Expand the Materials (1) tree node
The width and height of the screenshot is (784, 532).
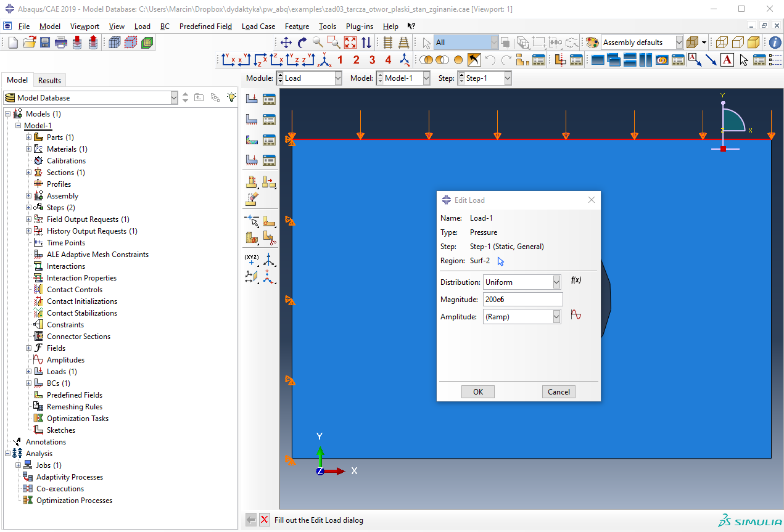pyautogui.click(x=28, y=149)
